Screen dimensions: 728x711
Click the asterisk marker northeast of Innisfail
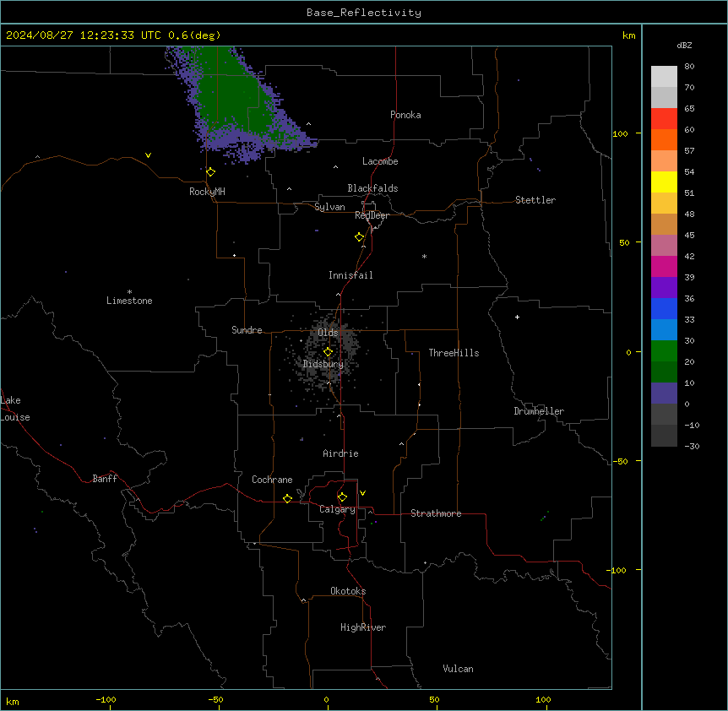coord(424,256)
